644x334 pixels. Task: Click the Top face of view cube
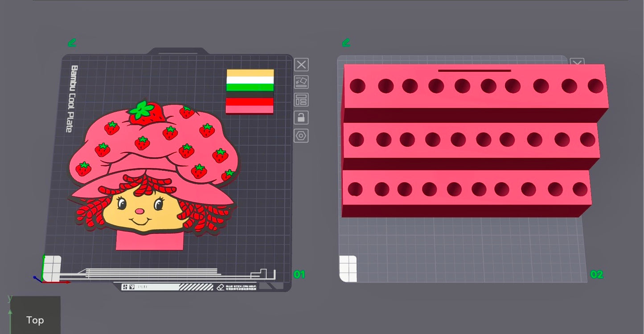35,315
